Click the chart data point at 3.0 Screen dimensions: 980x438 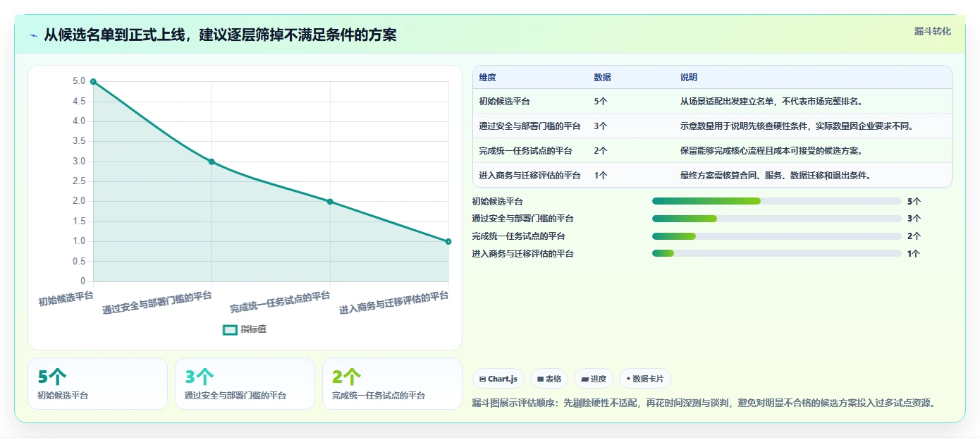(x=212, y=162)
